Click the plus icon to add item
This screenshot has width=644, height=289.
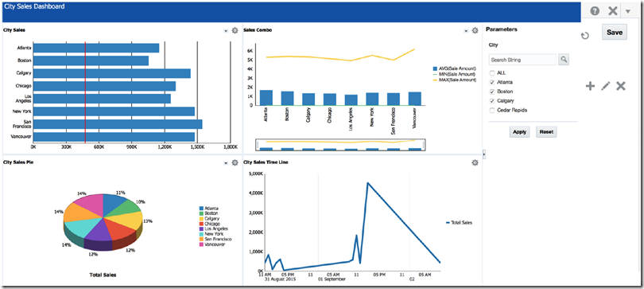pos(590,86)
